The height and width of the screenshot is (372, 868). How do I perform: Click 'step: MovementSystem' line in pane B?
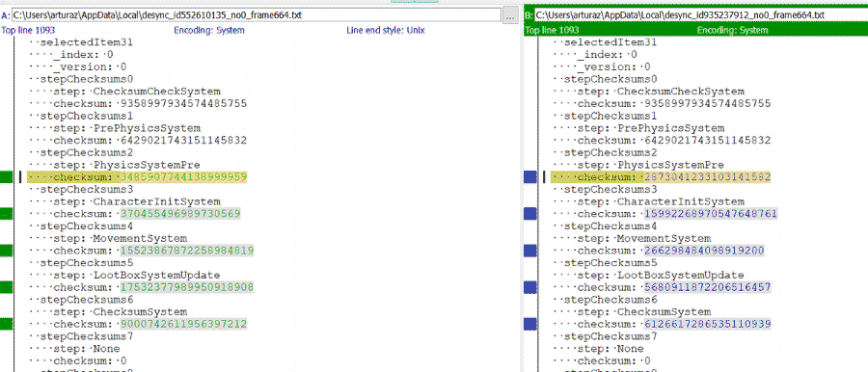click(643, 238)
